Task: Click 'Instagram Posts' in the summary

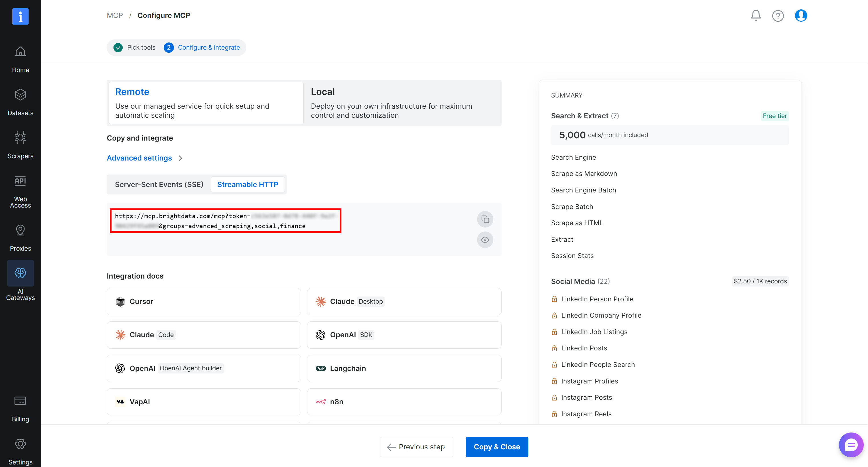Action: tap(586, 398)
